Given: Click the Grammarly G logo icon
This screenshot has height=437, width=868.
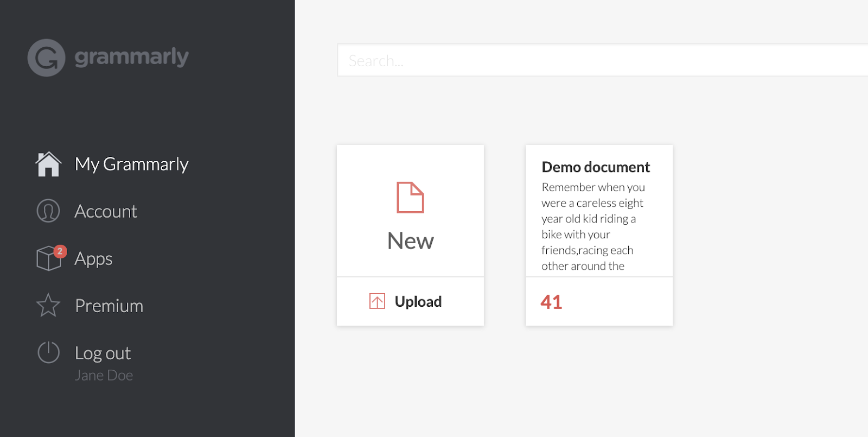Looking at the screenshot, I should coord(46,58).
